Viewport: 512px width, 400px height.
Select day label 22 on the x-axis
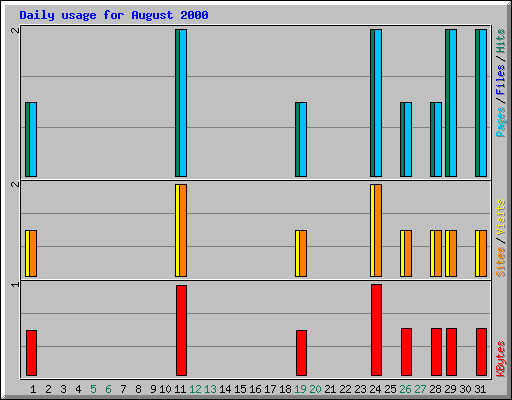coord(345,389)
